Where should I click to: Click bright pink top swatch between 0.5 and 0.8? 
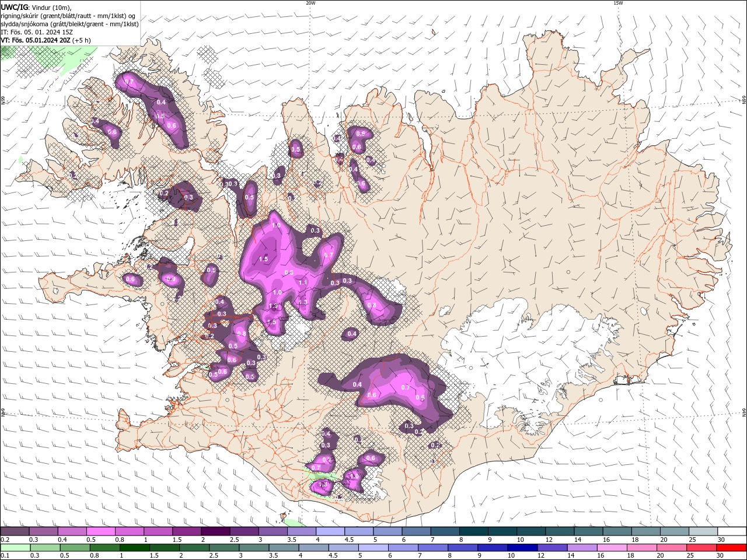coord(100,531)
